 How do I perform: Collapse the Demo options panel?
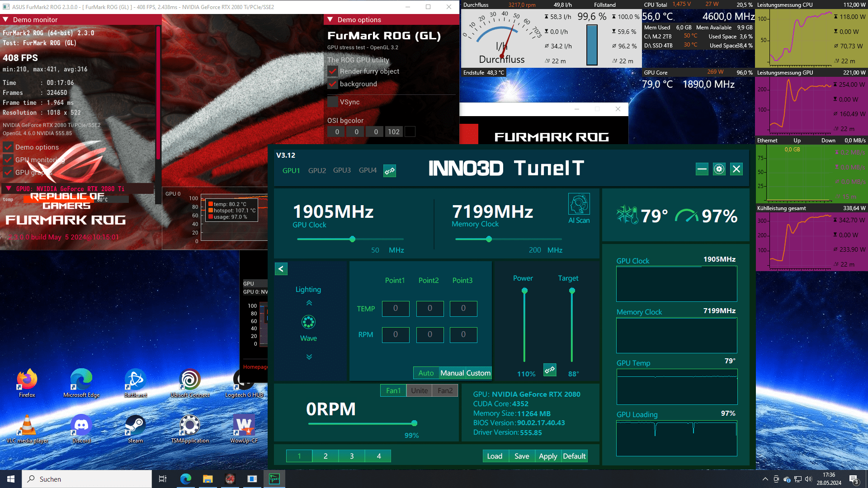(x=330, y=20)
